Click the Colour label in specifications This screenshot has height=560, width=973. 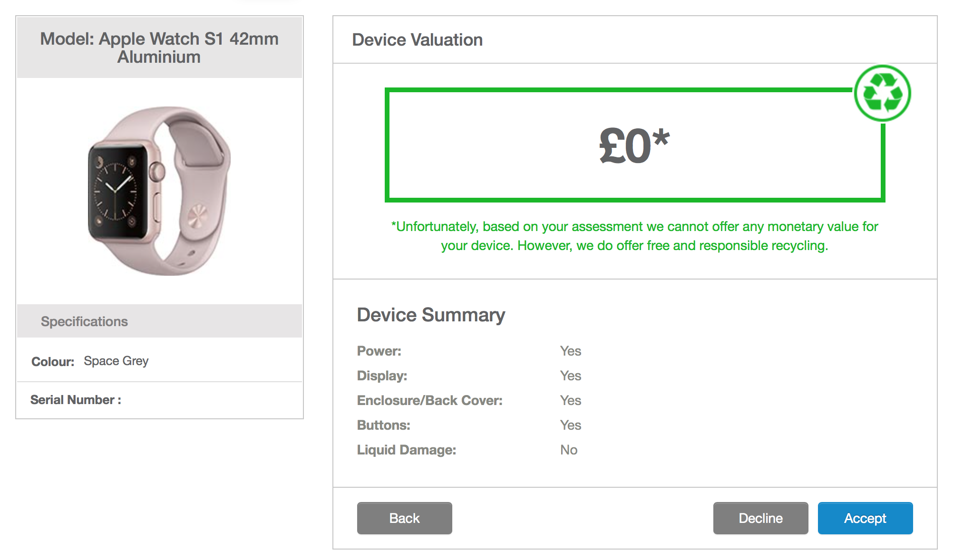53,362
